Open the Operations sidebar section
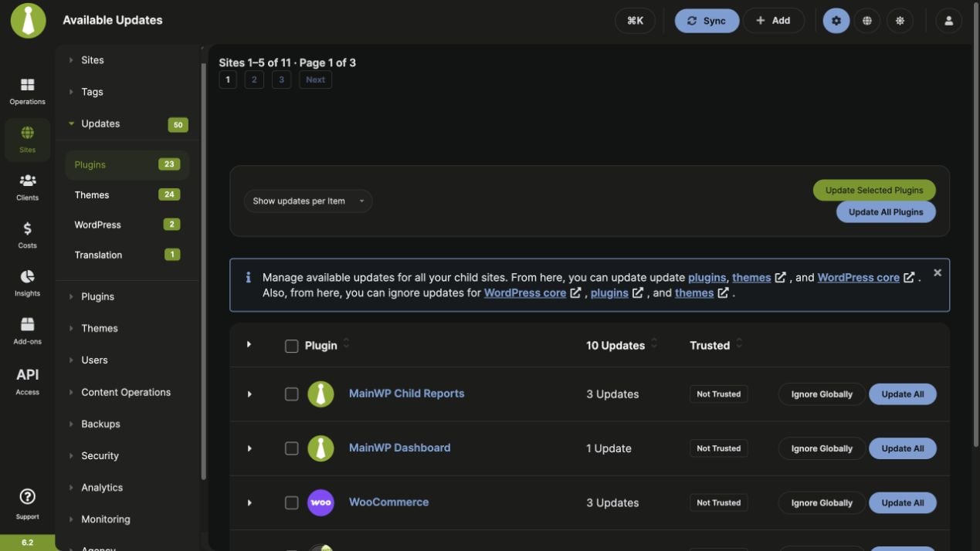This screenshot has width=980, height=551. tap(27, 91)
